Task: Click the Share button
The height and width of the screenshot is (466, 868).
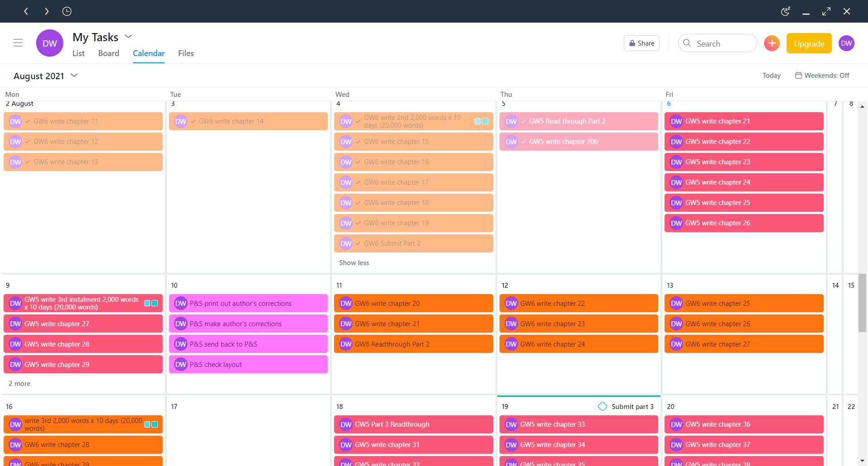Action: (x=642, y=43)
